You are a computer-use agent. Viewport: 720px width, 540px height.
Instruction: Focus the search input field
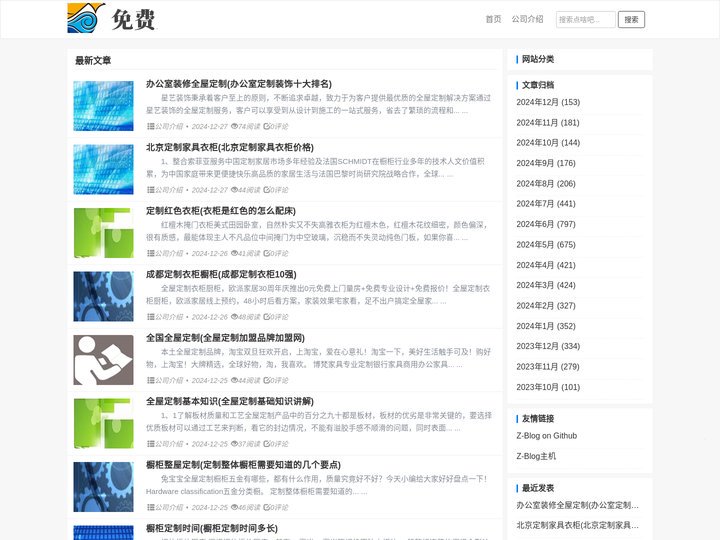(x=585, y=19)
